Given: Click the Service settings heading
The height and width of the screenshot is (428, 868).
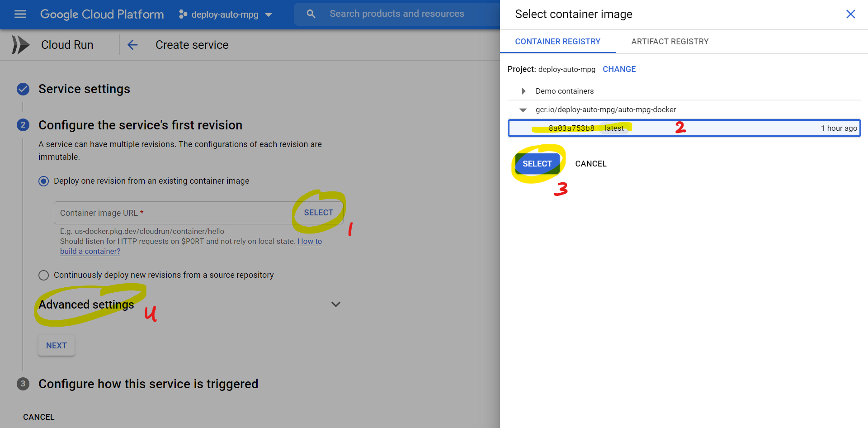Looking at the screenshot, I should point(85,89).
